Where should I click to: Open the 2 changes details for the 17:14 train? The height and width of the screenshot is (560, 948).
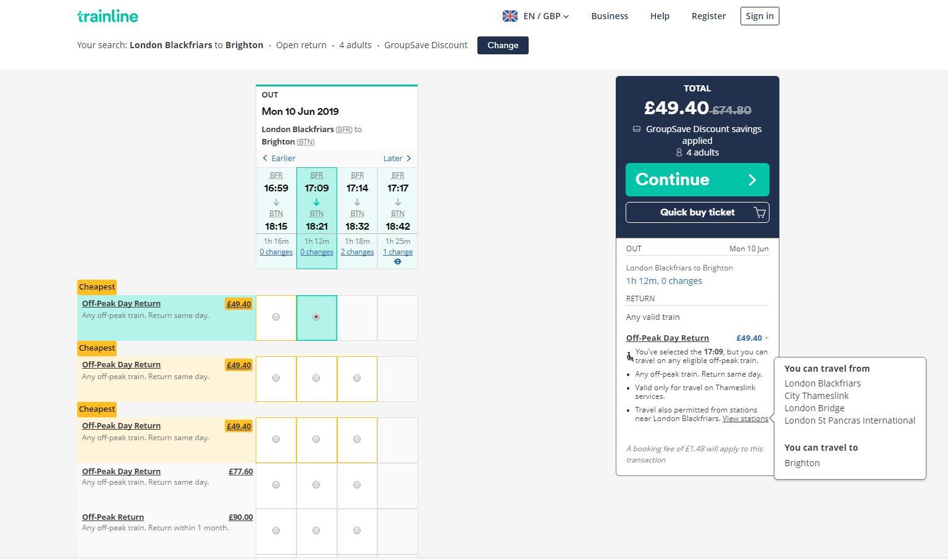357,252
